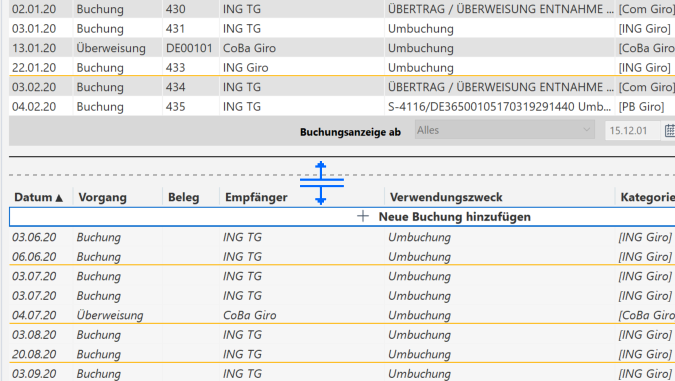Open the Buchungsanzeige ab 'Alles' dropdown
The height and width of the screenshot is (381, 675).
[505, 130]
